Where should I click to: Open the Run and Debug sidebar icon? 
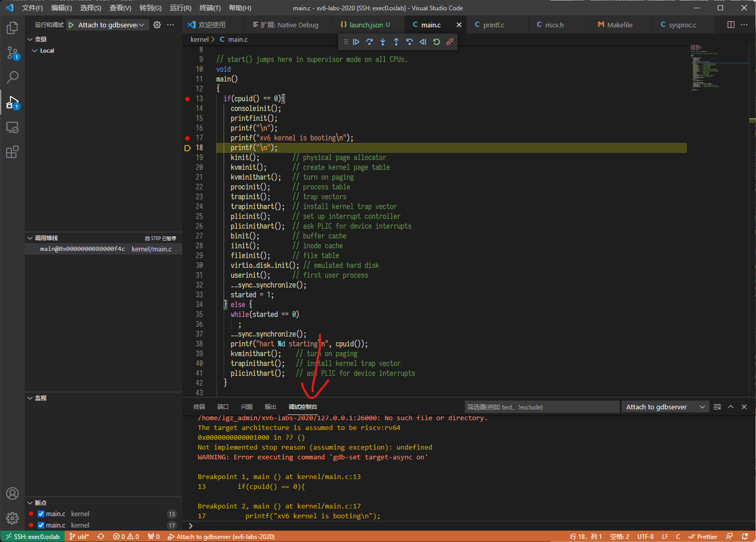[12, 102]
